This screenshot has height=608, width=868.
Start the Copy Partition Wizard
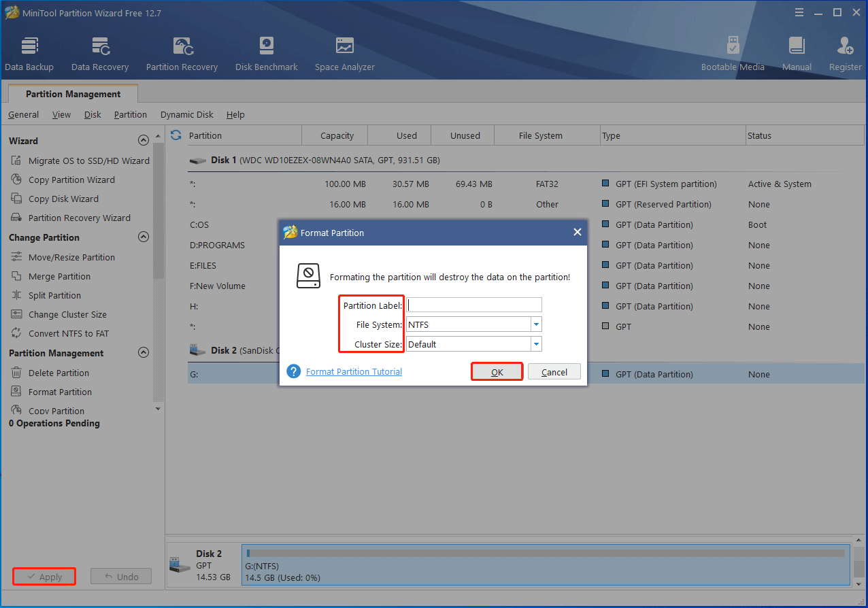coord(63,180)
